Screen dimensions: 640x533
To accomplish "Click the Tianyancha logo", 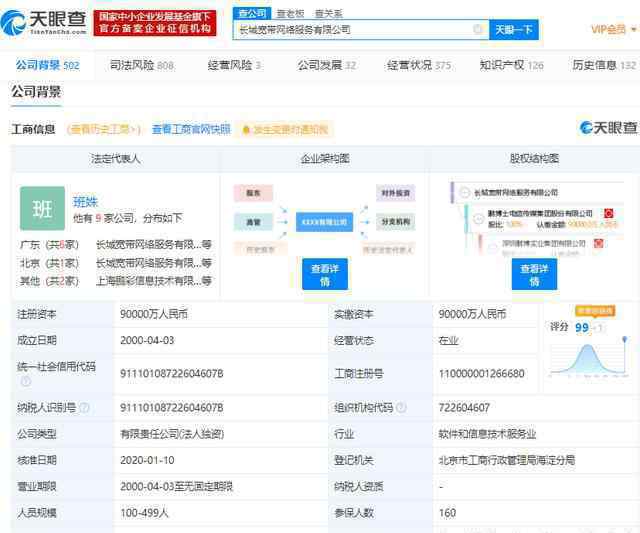I will click(x=44, y=22).
